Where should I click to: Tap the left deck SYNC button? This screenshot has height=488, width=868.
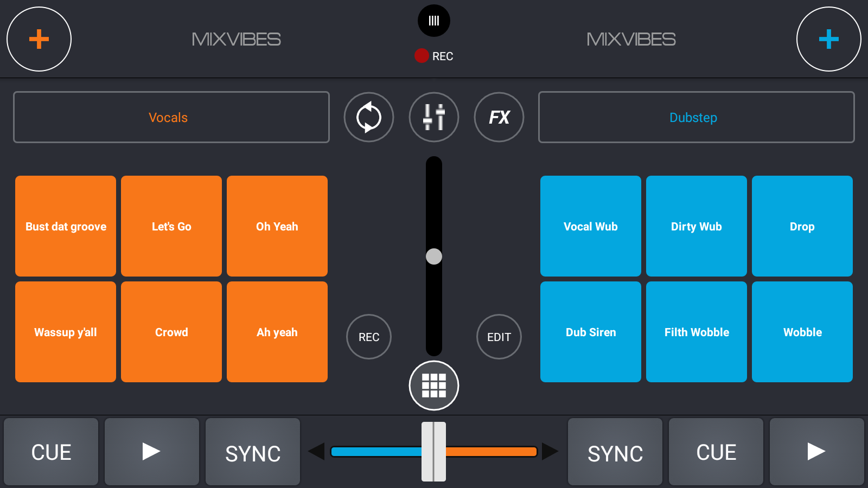[x=253, y=452]
